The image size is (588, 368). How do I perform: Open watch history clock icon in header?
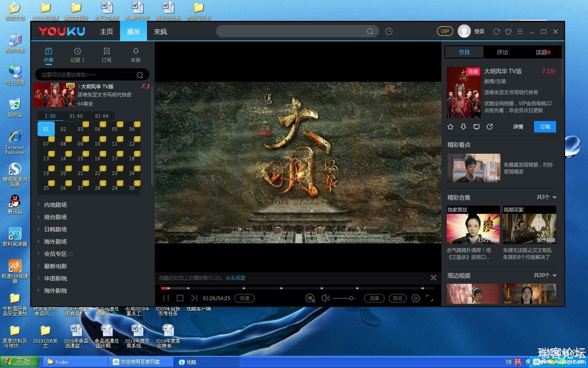(389, 31)
